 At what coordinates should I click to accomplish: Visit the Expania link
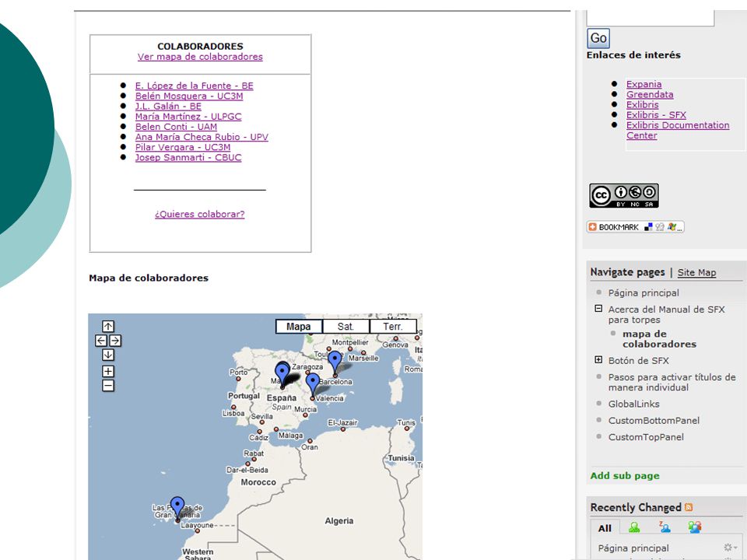coord(644,84)
